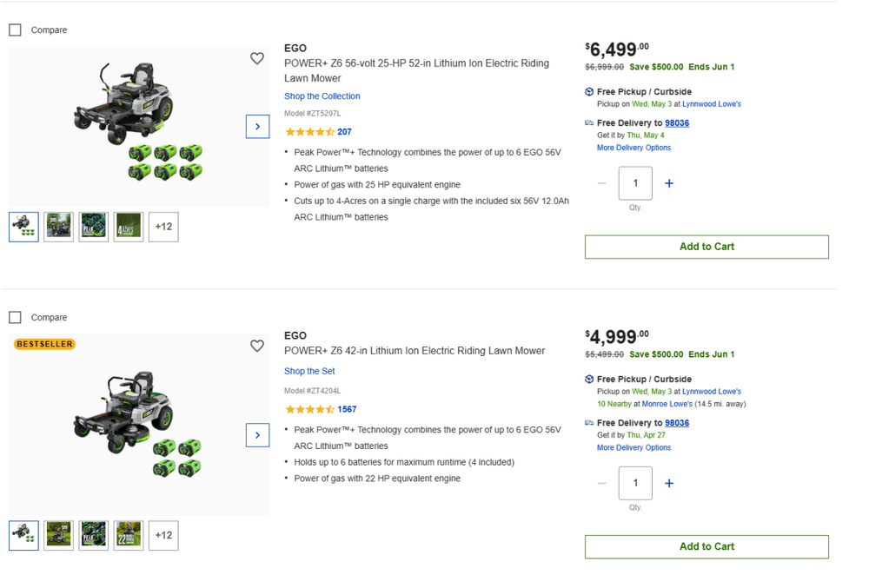The image size is (869, 588).
Task: Decrease quantity for the $6,499 mower
Action: click(x=602, y=183)
